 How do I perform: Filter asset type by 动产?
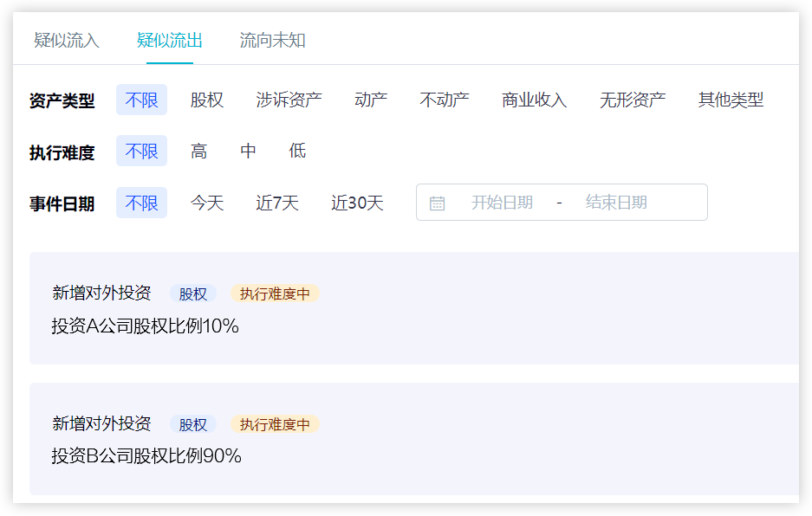click(x=371, y=100)
